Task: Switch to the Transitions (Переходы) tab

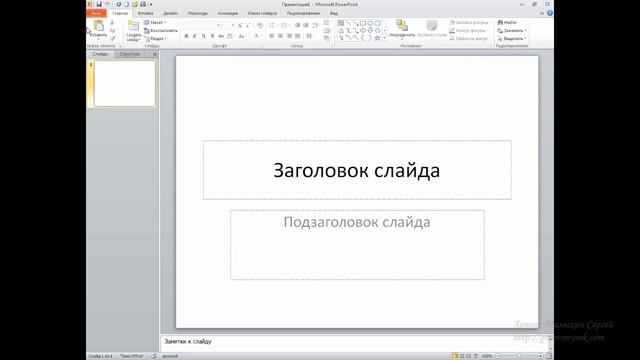Action: 198,13
